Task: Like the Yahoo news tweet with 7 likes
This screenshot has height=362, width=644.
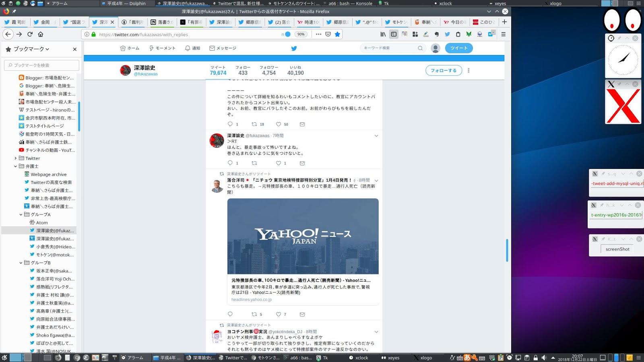Action: 279,314
